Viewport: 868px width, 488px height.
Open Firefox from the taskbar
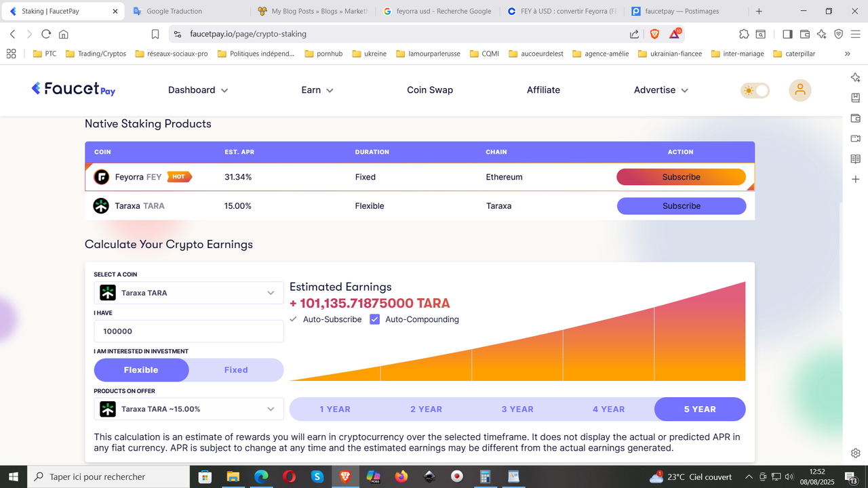(401, 476)
